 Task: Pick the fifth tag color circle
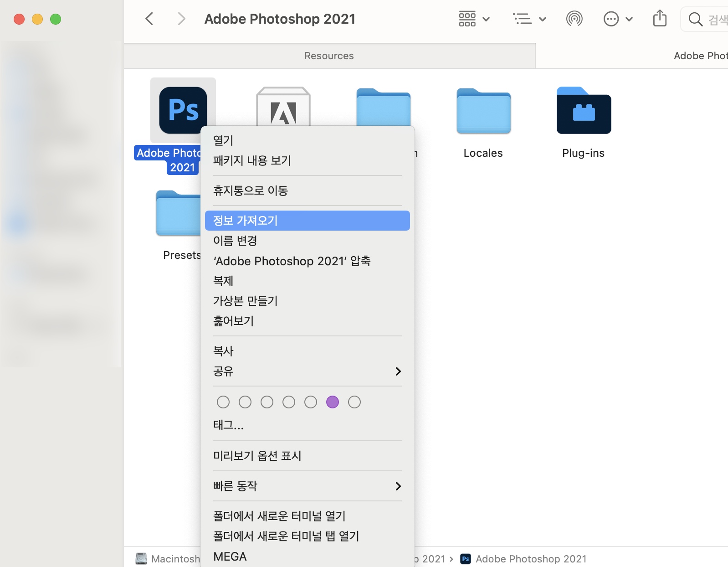click(x=311, y=402)
